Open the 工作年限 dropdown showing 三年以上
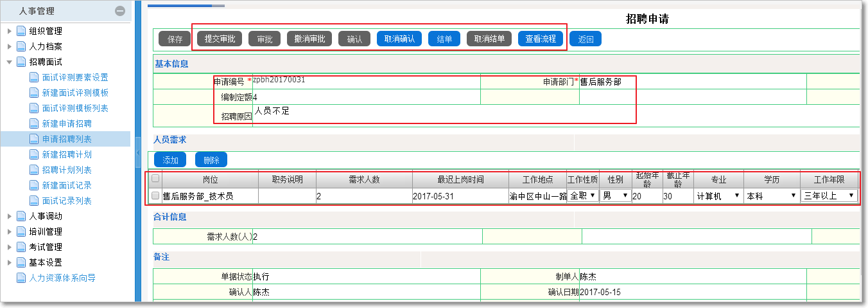Viewport: 868px width, 308px height. click(829, 195)
